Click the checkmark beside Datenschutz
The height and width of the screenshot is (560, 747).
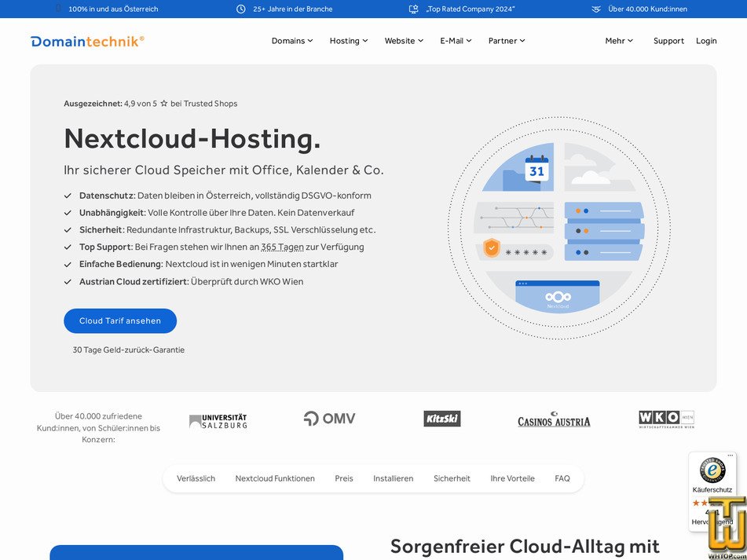tap(68, 196)
